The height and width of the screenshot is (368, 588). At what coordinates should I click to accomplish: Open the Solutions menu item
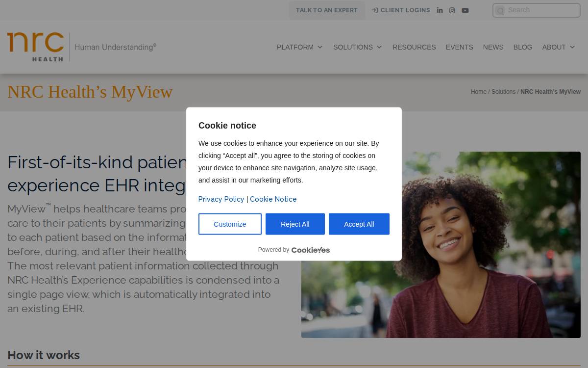(353, 47)
